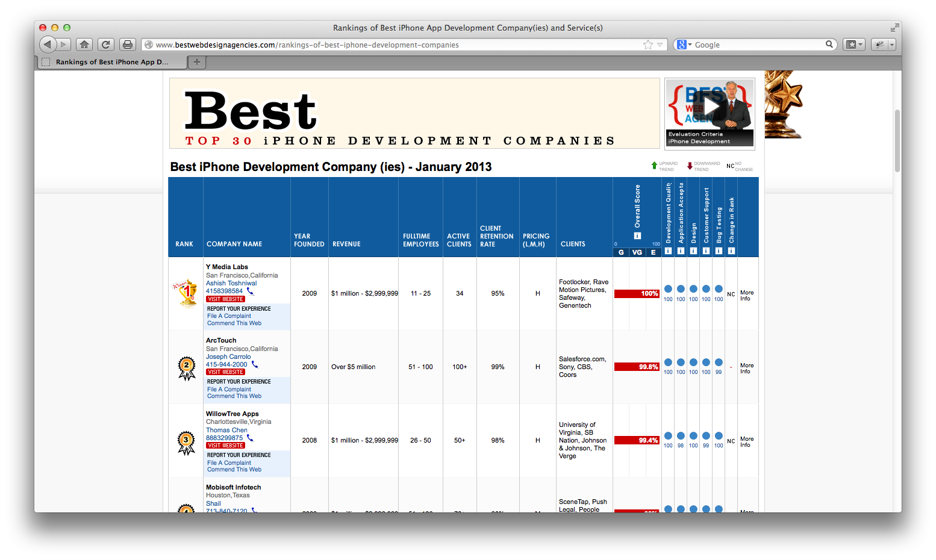The height and width of the screenshot is (560, 936).
Task: Click Visit Website for WillowTree Apps
Action: [x=225, y=446]
